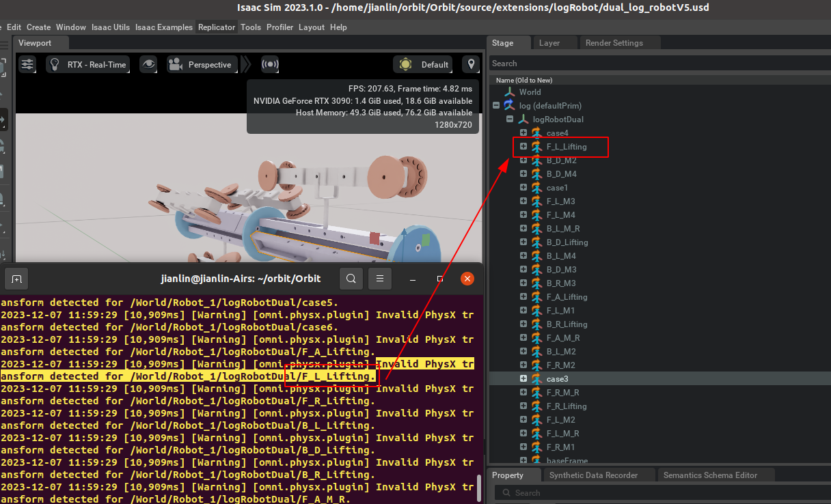Click the sun icon beside Default
The image size is (831, 504).
coord(405,65)
